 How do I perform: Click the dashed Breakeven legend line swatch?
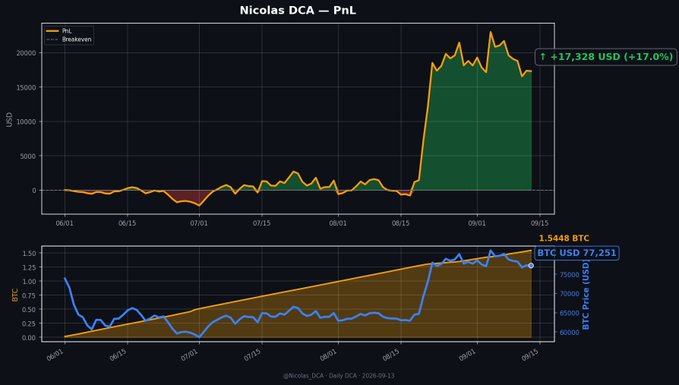click(x=52, y=39)
